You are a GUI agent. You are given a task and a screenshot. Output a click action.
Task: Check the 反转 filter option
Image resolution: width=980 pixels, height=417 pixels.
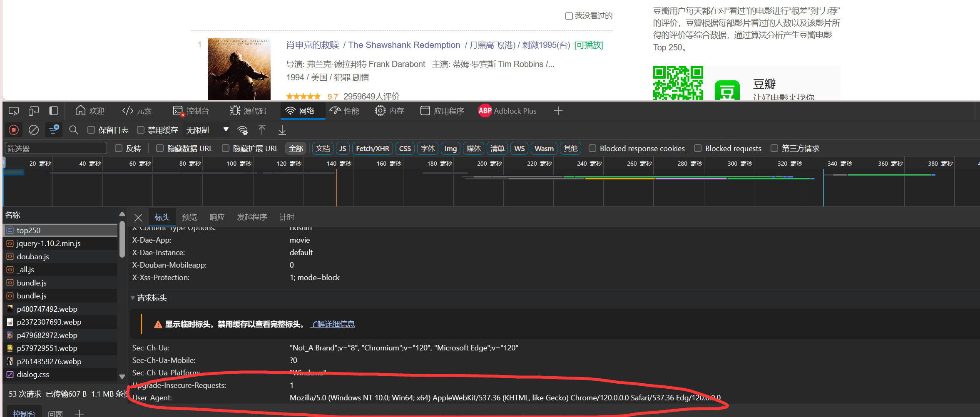tap(119, 148)
